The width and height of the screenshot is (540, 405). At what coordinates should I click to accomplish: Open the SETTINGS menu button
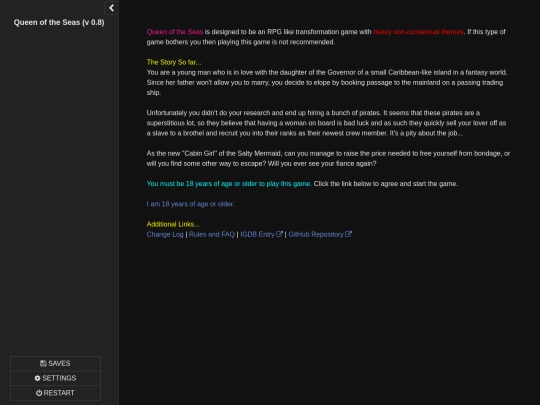[x=55, y=378]
